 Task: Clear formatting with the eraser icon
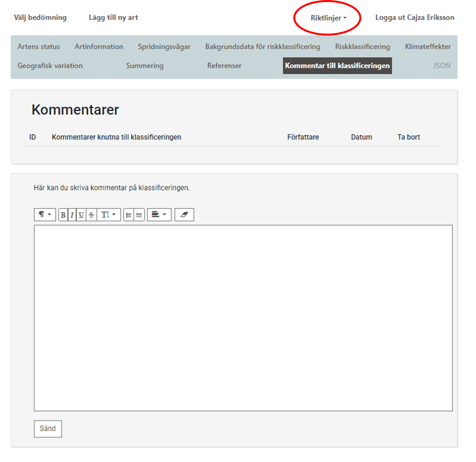pyautogui.click(x=184, y=215)
